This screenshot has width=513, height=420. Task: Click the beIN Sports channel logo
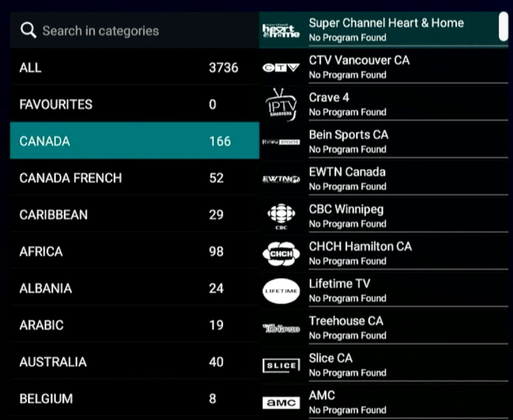coord(281,141)
